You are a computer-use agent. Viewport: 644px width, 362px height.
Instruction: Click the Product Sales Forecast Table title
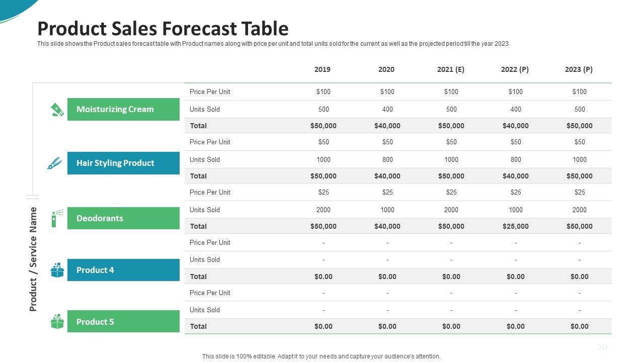click(x=163, y=29)
